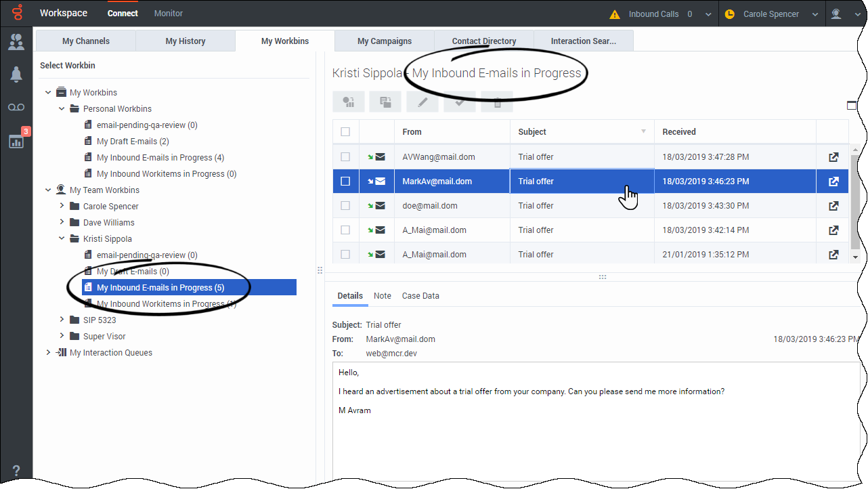Switch to the Monitor view link
868x489 pixels.
tap(169, 14)
